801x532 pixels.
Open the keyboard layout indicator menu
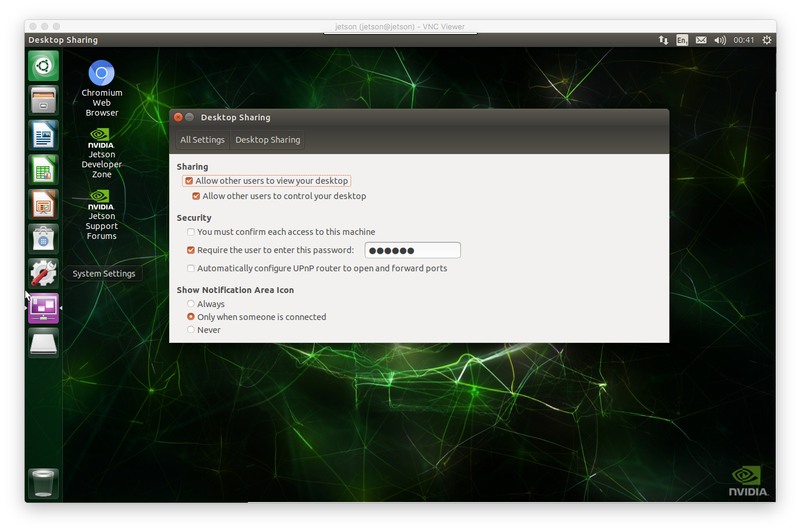(x=682, y=40)
